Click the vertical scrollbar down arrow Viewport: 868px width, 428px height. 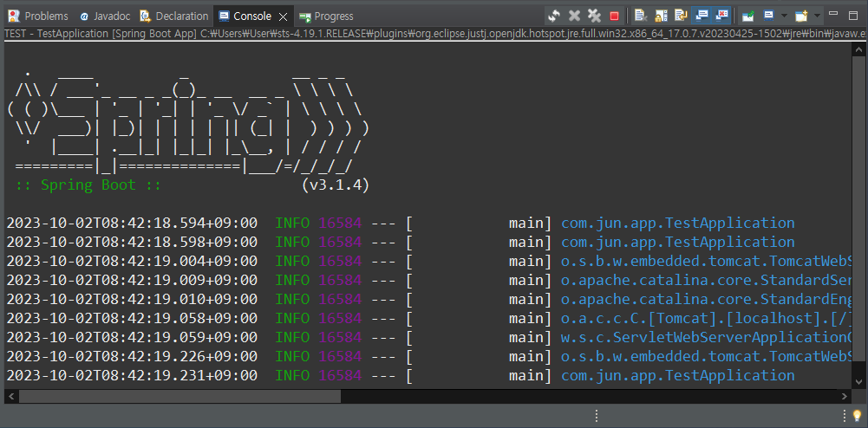coord(858,381)
